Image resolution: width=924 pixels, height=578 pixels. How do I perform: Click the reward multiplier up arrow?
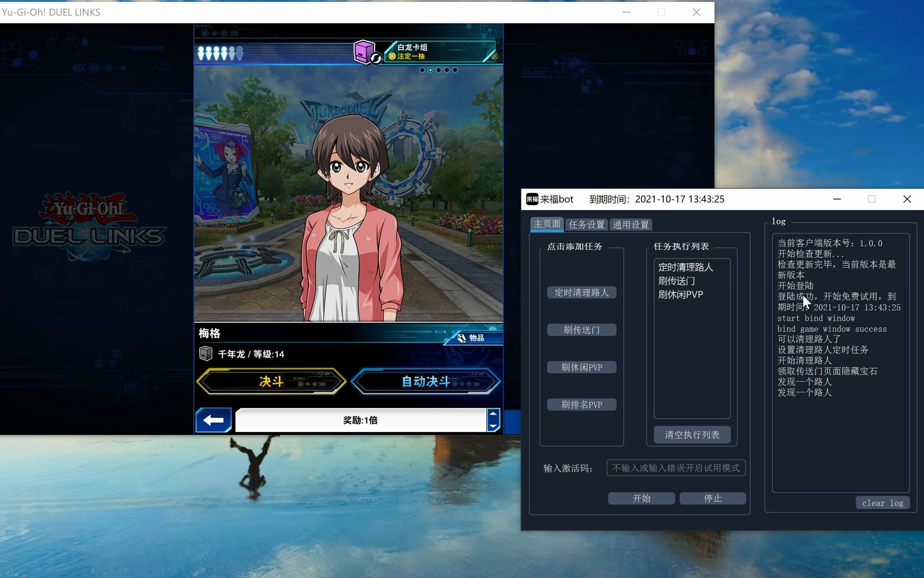493,414
